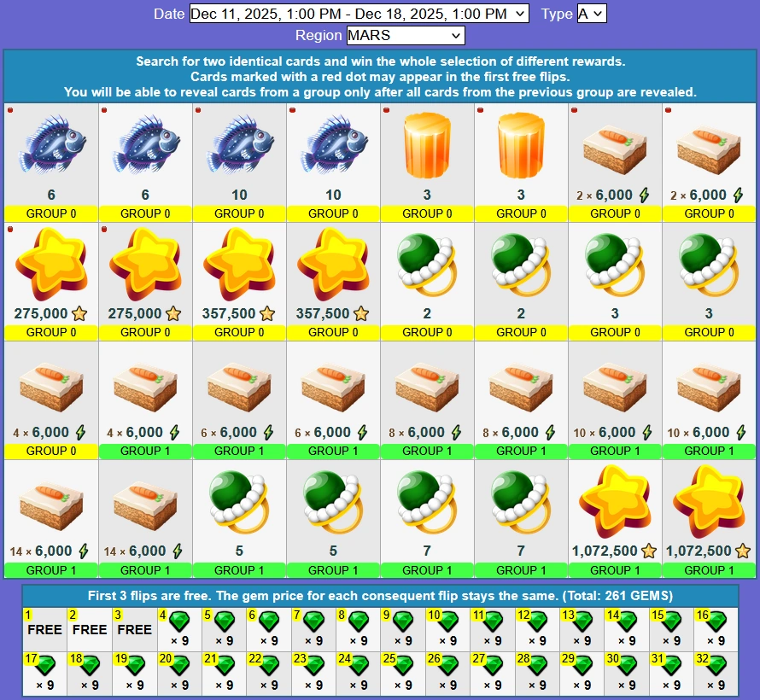Click the 'Search for two identical cards' instruction line
760x700 pixels.
click(x=381, y=61)
